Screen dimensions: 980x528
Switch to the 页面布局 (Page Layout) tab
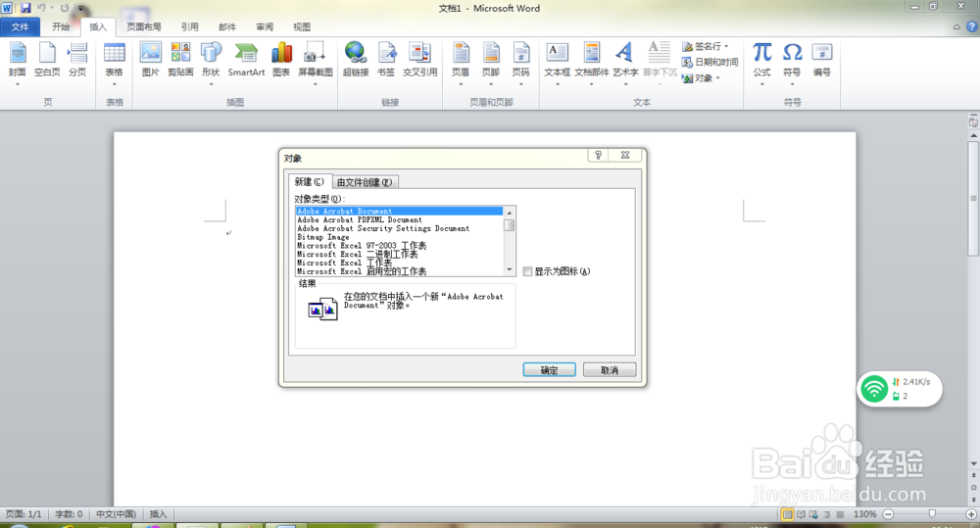tap(144, 26)
